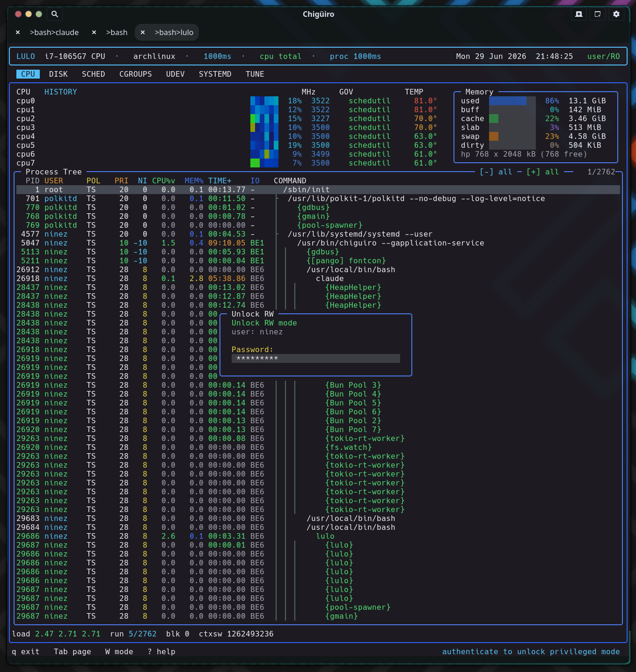
Task: Select the chiguiro --gapplication-service row
Action: click(318, 243)
